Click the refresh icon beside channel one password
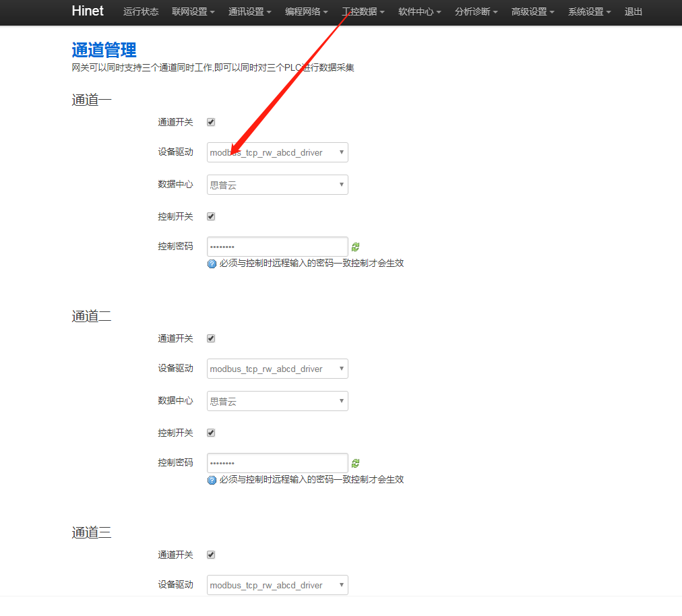Image resolution: width=682 pixels, height=616 pixels. tap(356, 247)
